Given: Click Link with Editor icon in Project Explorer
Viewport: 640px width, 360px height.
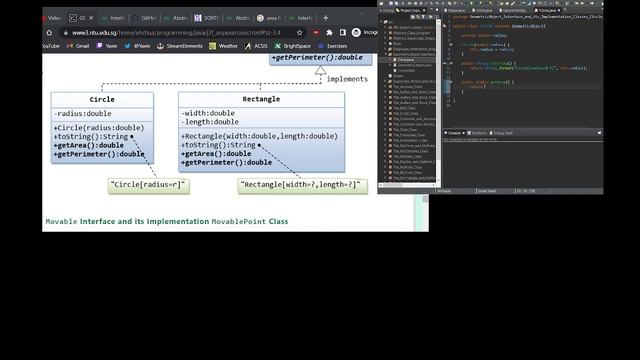Looking at the screenshot, I should point(418,17).
